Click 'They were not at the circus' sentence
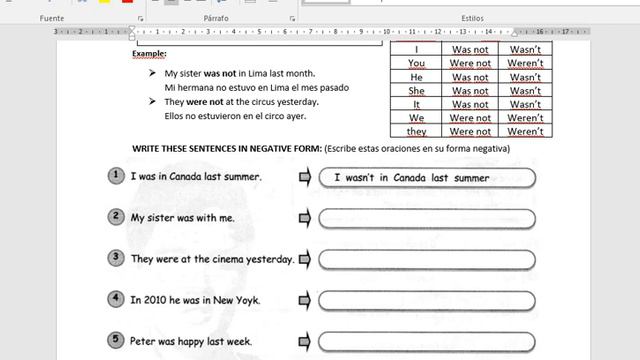 tap(241, 102)
